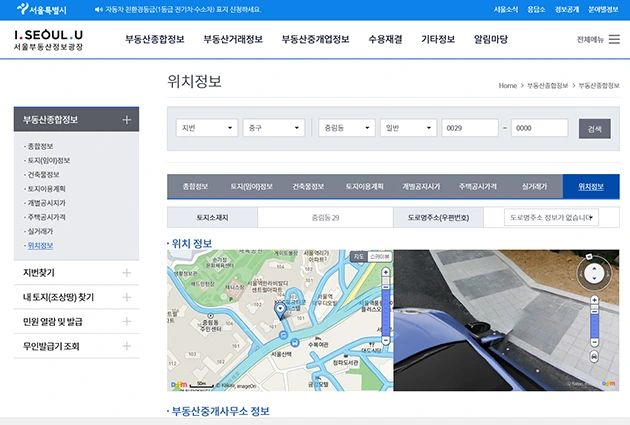Open 알림마당 top menu
Screen dimensions: 630x425
(491, 39)
